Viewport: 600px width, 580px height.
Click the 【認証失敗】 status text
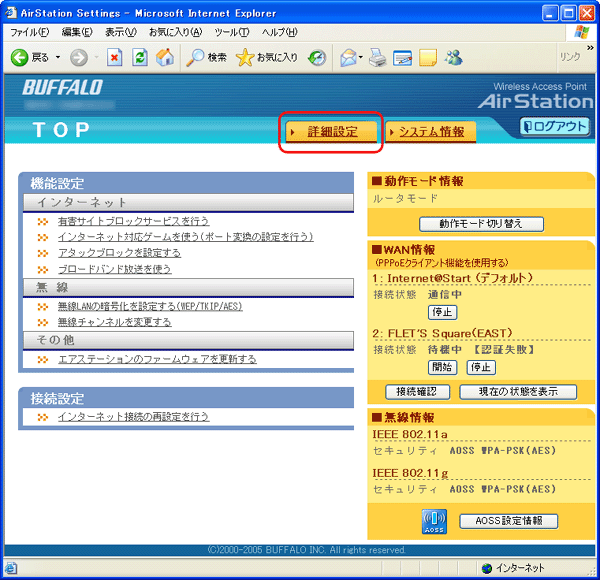pyautogui.click(x=504, y=349)
